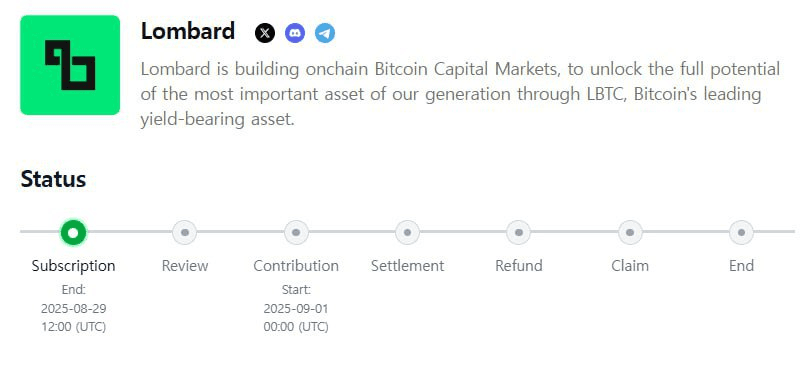
Task: Click the End stage label
Action: tap(741, 266)
